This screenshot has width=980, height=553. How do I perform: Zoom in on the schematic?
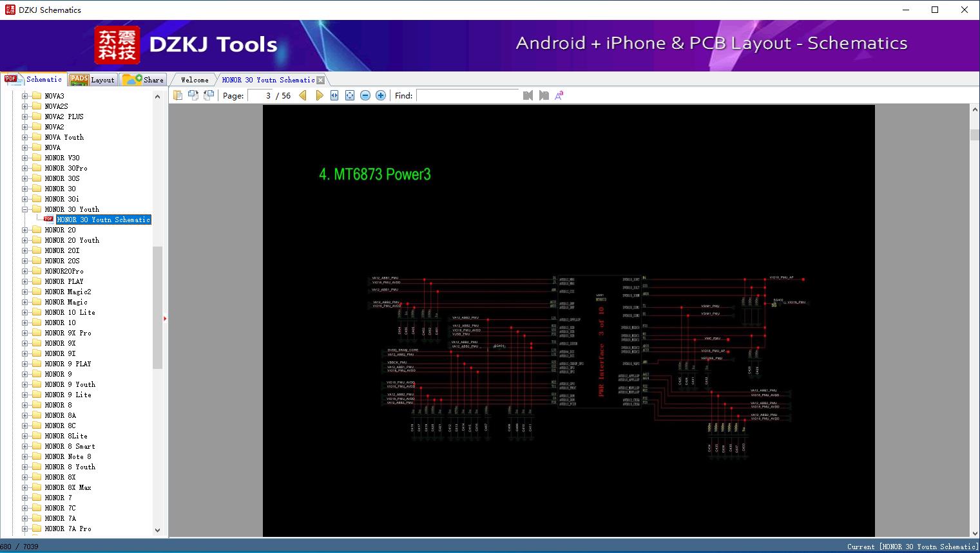pos(381,95)
